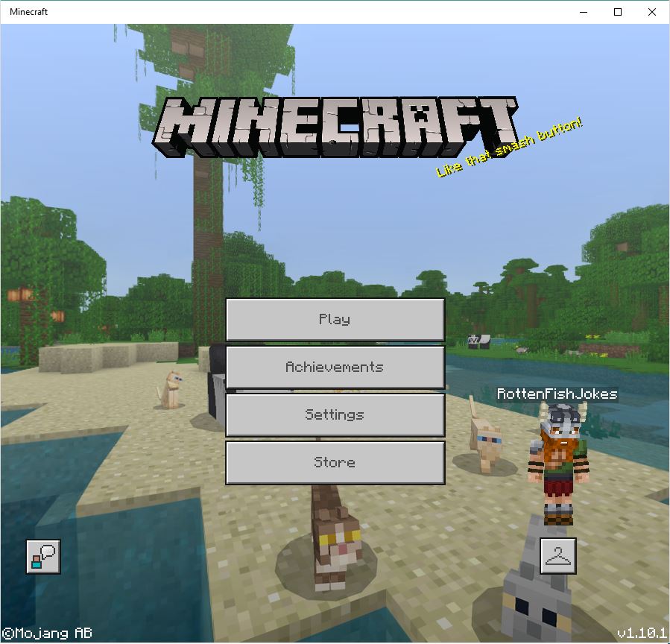Open the Achievements screen
Screen dimensions: 670x644
click(335, 367)
